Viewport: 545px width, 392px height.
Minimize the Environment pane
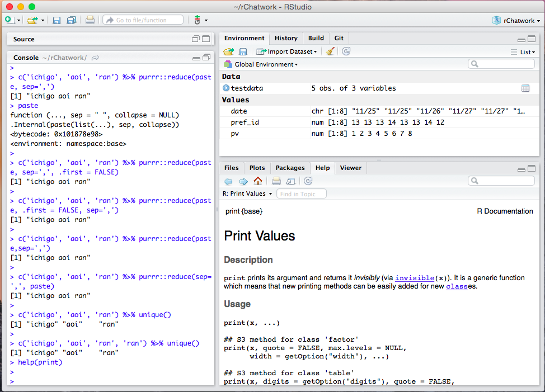(521, 40)
